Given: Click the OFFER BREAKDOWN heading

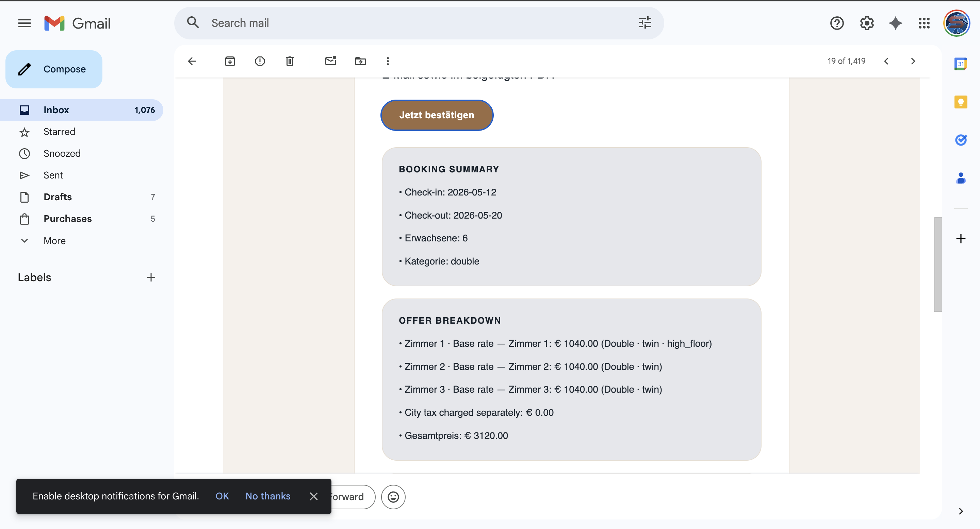Looking at the screenshot, I should pyautogui.click(x=450, y=321).
